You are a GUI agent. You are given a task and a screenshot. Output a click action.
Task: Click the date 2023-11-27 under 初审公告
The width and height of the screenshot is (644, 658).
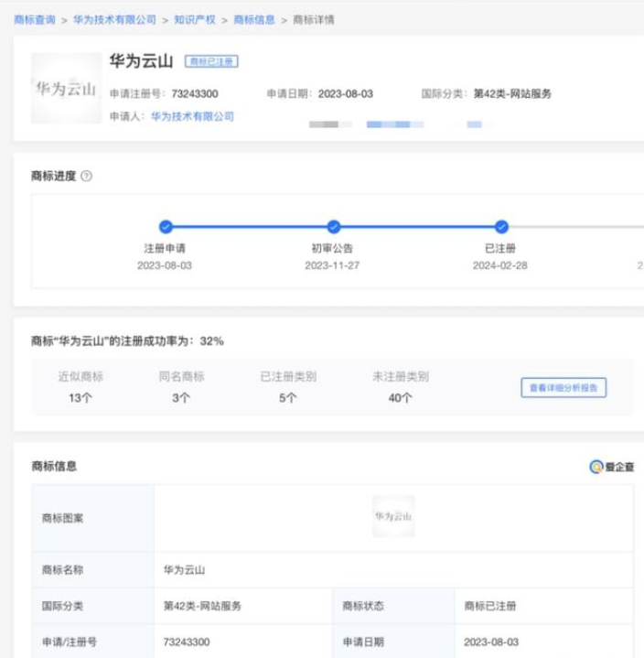[x=332, y=265]
